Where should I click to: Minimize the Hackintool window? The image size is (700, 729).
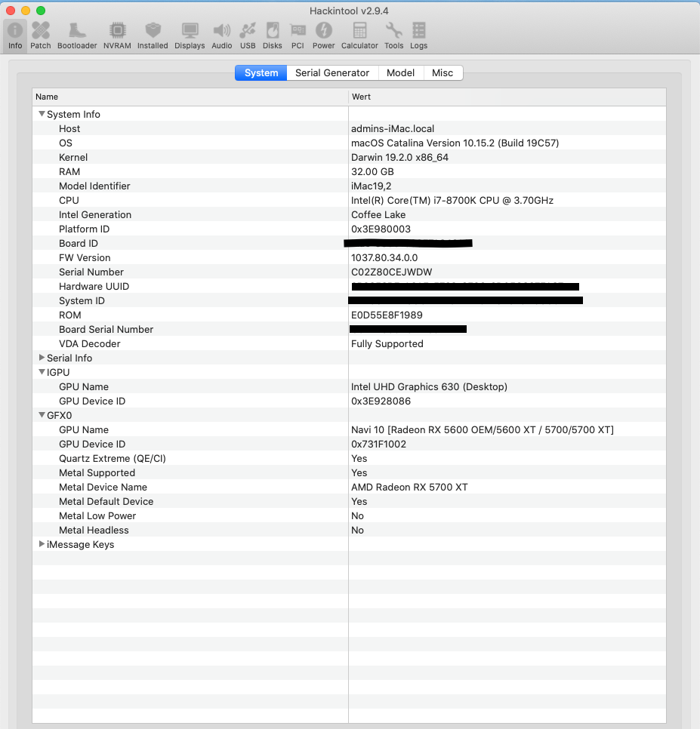pyautogui.click(x=26, y=11)
